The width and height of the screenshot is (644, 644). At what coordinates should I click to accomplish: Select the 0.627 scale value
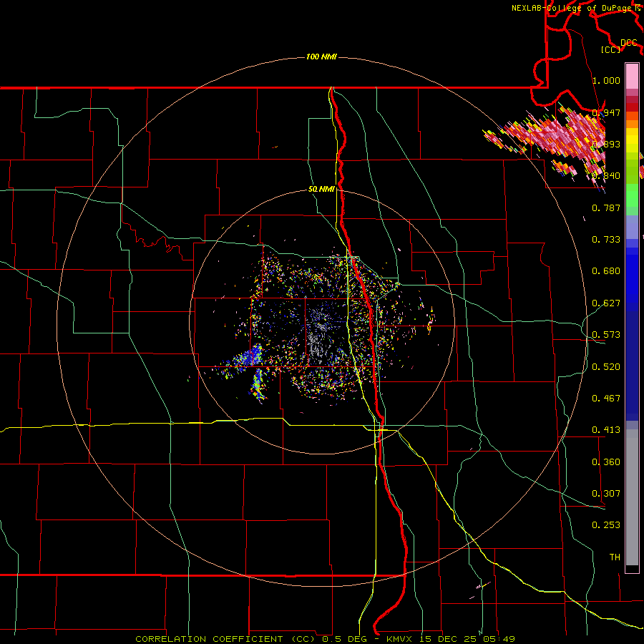[606, 303]
